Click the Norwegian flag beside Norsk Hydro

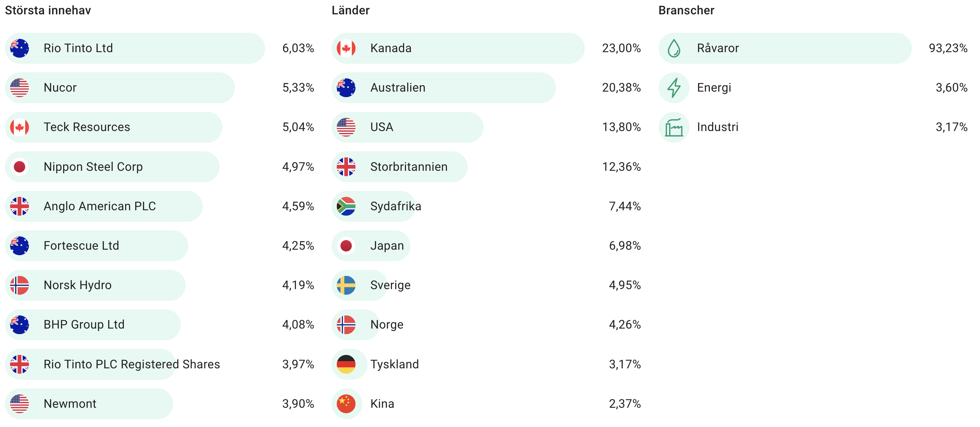(x=20, y=285)
